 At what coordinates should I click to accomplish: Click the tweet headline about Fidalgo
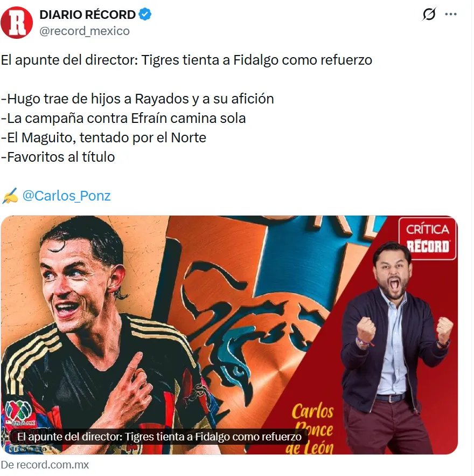point(186,60)
